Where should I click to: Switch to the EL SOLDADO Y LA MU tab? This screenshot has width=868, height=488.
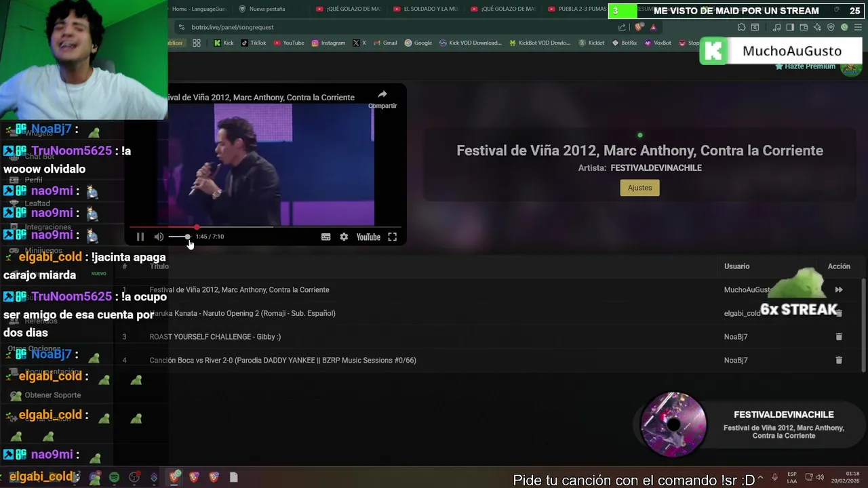tap(425, 9)
